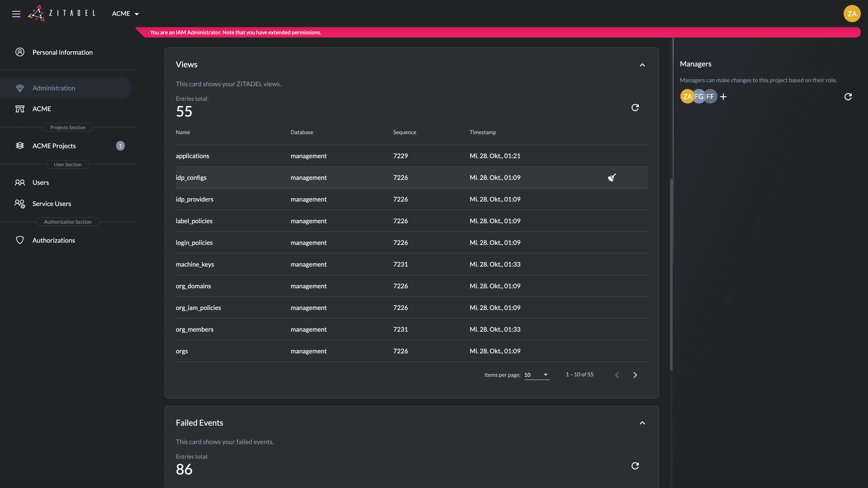Click the ZITADEL logo
Image resolution: width=868 pixels, height=488 pixels.
tap(62, 14)
